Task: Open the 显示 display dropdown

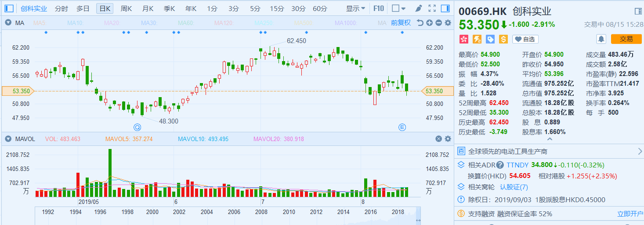Action: [355, 8]
